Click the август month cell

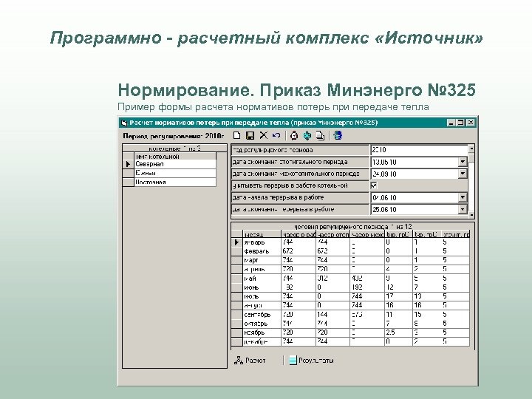(x=262, y=305)
